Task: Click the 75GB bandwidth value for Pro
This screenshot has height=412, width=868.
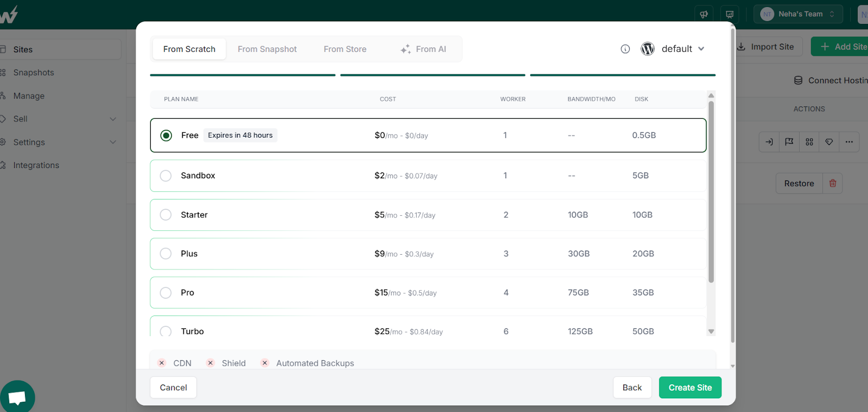Action: (578, 293)
